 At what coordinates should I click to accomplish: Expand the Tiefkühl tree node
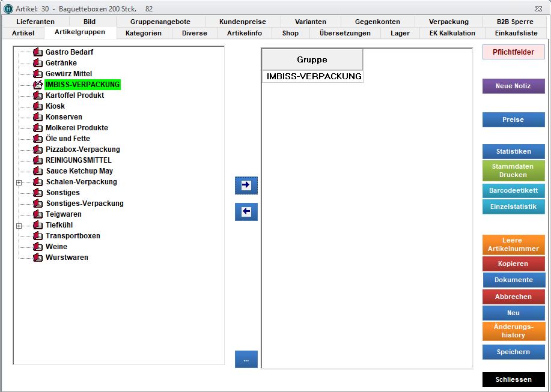pos(19,226)
